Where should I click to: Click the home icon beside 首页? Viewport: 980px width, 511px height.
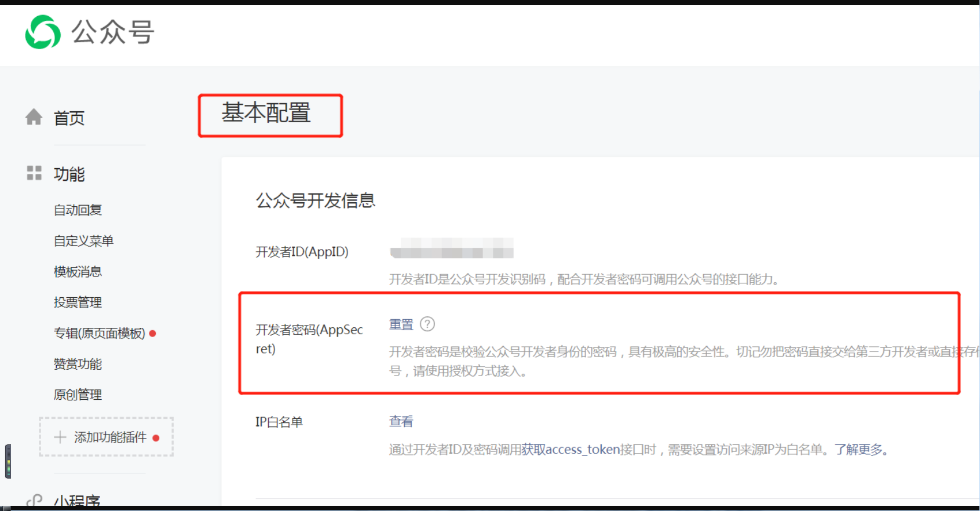point(34,117)
